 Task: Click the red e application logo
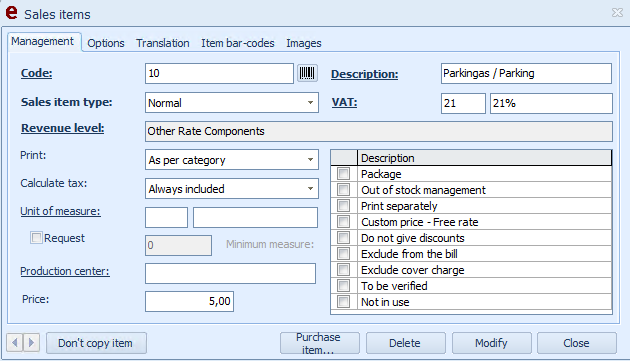coord(11,12)
